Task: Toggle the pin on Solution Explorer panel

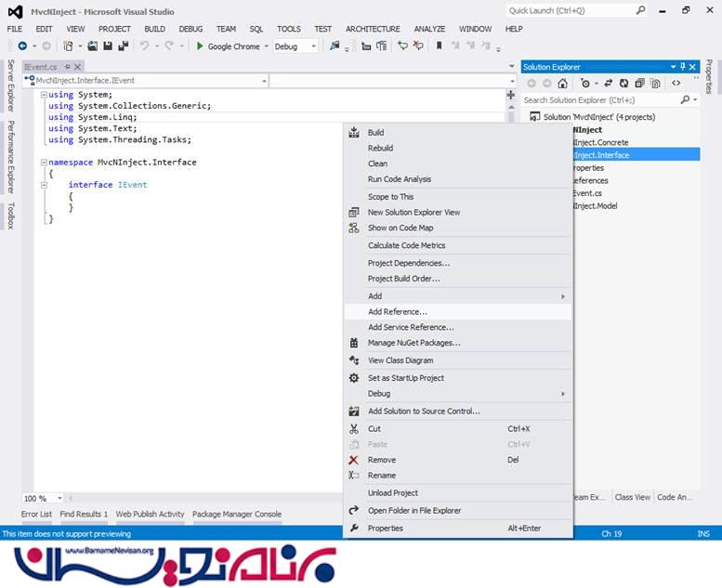Action: 683,67
